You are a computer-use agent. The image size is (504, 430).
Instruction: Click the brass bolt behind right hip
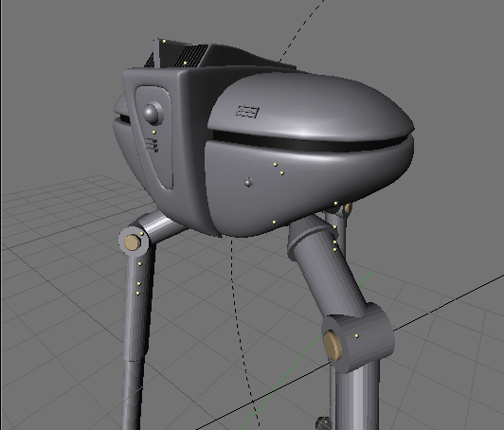pyautogui.click(x=347, y=208)
